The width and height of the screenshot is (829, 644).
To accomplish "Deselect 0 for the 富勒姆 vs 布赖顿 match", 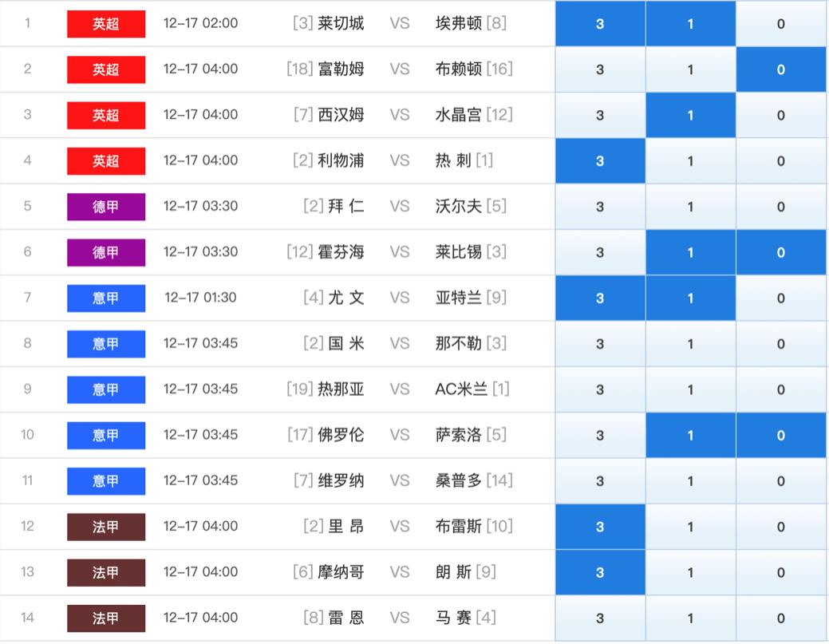I will click(x=781, y=69).
